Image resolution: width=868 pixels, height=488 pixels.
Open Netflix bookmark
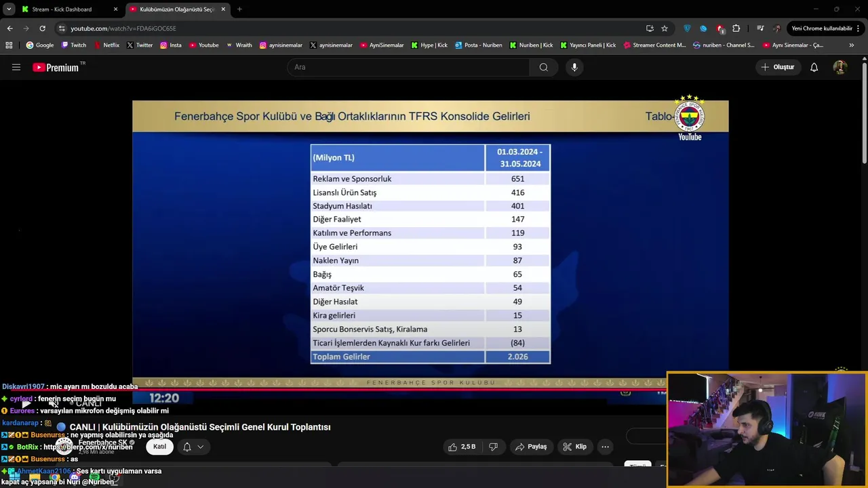click(106, 45)
